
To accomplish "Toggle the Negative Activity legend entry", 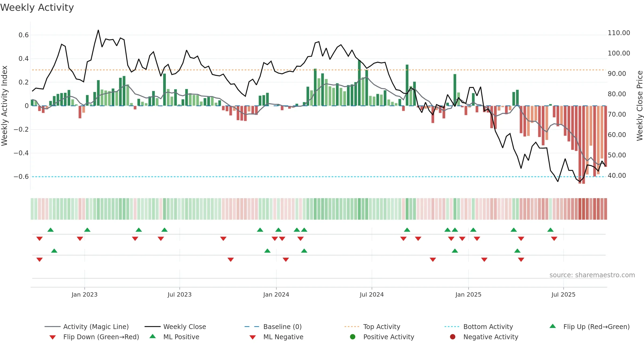I will click(484, 337).
